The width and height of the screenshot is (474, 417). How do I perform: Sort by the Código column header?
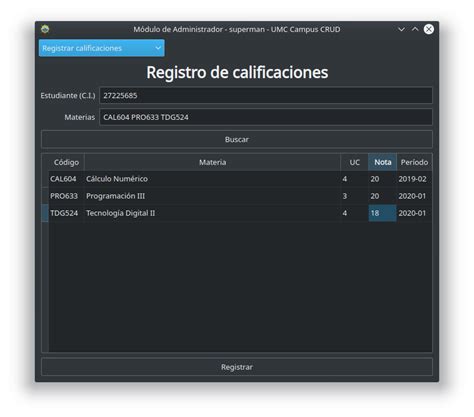[66, 162]
